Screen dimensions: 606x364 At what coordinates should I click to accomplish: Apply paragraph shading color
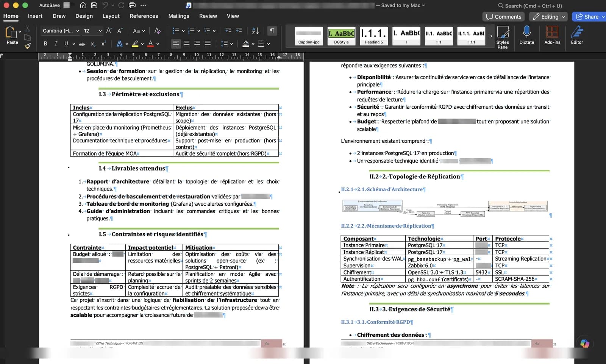(x=246, y=44)
